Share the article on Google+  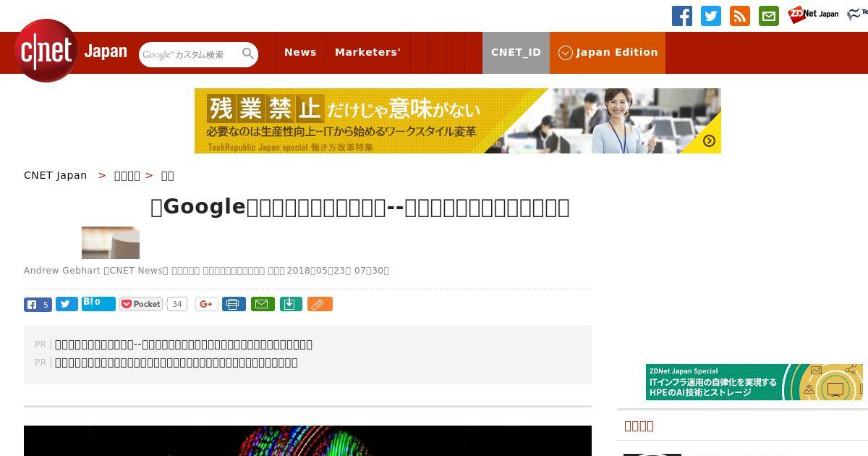tap(207, 305)
